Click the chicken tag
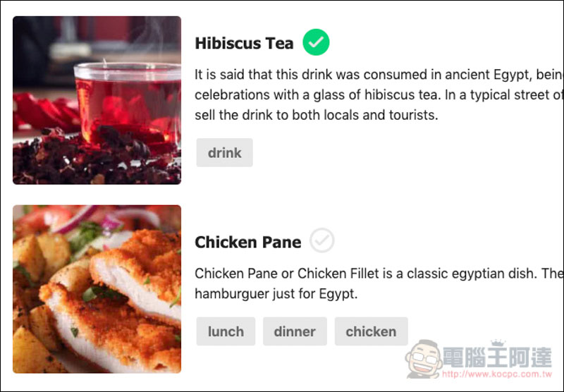Image resolution: width=564 pixels, height=392 pixels. (372, 331)
